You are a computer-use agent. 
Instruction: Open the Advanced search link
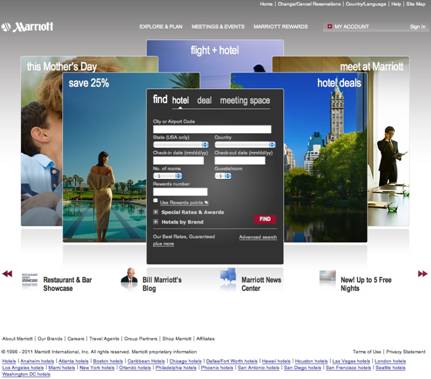tap(258, 237)
